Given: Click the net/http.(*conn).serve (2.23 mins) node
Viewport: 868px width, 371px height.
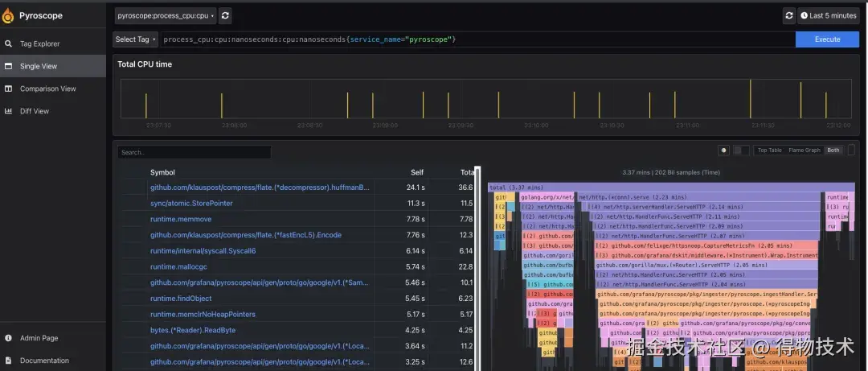Looking at the screenshot, I should [698, 197].
